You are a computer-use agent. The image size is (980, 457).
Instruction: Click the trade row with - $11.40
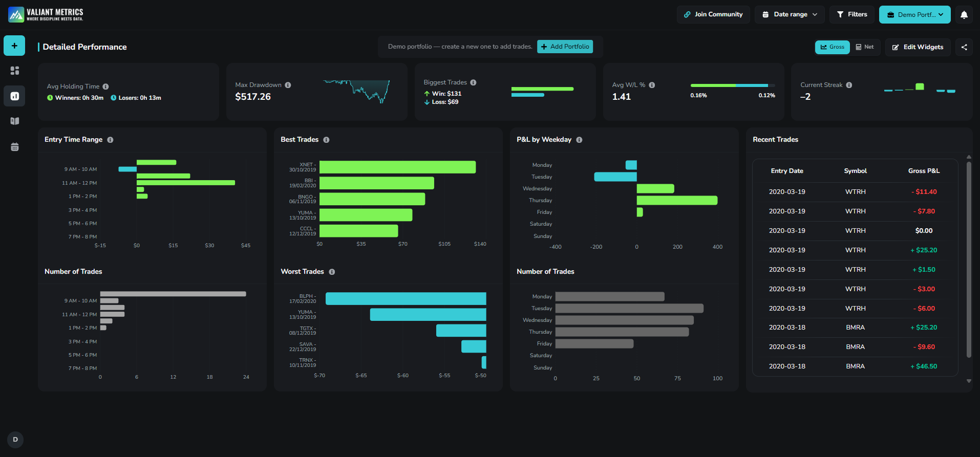coord(855,192)
